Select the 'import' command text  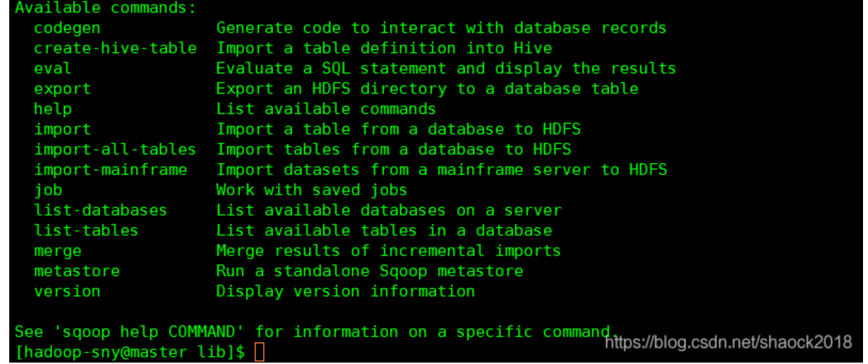click(63, 129)
